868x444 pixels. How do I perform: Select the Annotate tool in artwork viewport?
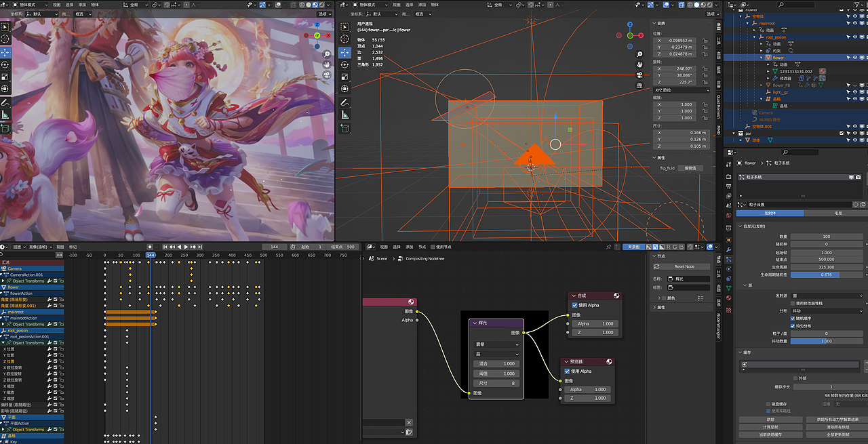click(x=5, y=103)
